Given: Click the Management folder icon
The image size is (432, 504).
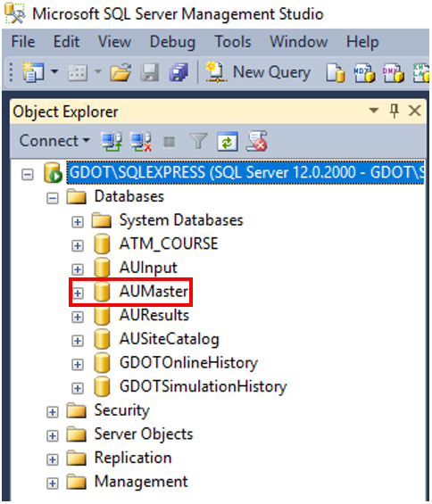Looking at the screenshot, I should [76, 482].
